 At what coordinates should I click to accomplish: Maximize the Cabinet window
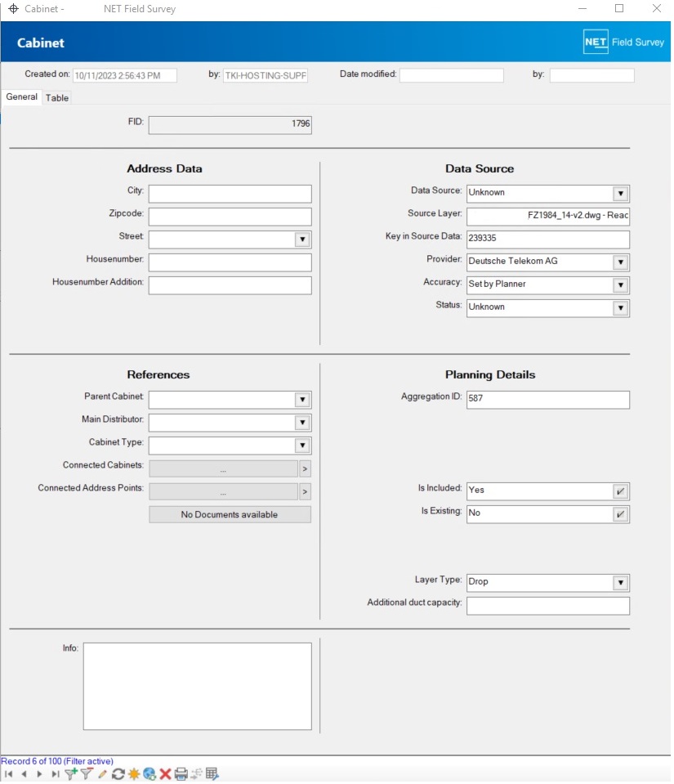pyautogui.click(x=619, y=8)
